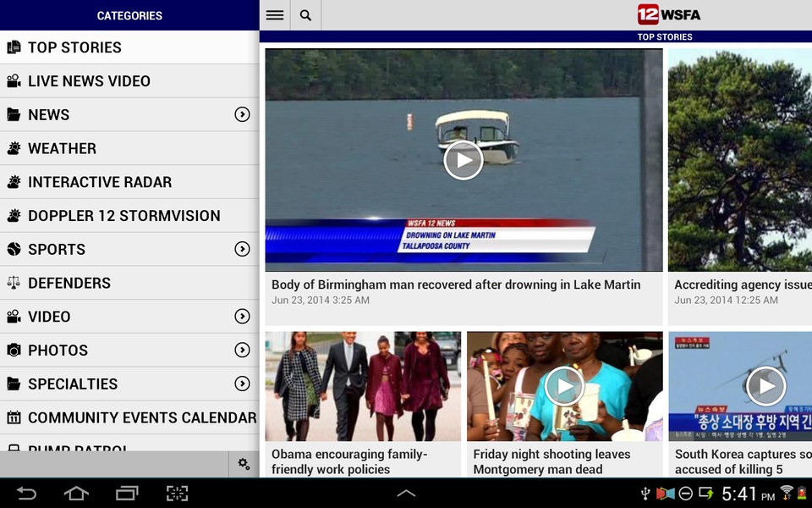812x508 pixels.
Task: Tap the Sports ball icon
Action: 14,249
